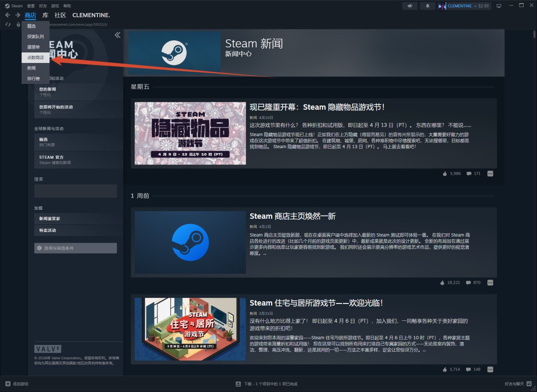Image resolution: width=537 pixels, height=392 pixels.
Task: Open download status text in bottom bar
Action: [271, 384]
